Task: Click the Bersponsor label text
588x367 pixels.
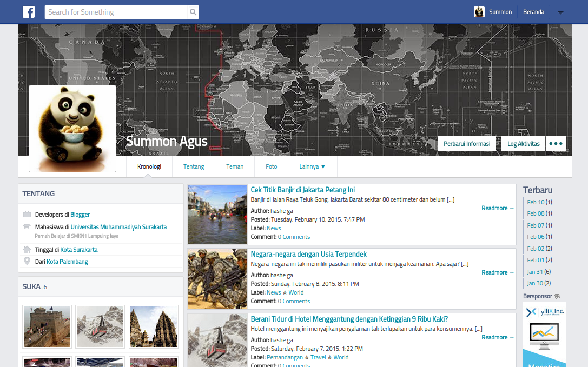Action: [x=538, y=296]
